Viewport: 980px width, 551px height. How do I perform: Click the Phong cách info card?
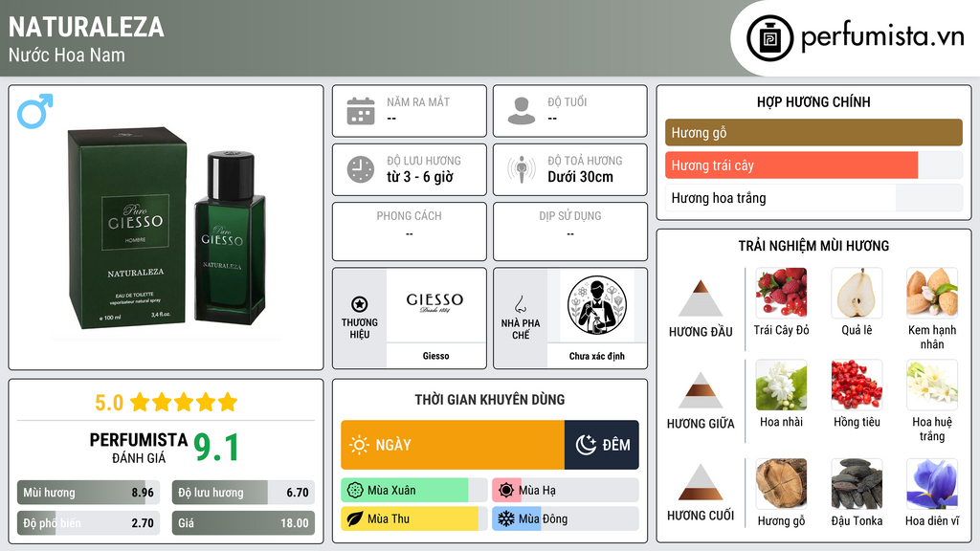click(x=410, y=231)
